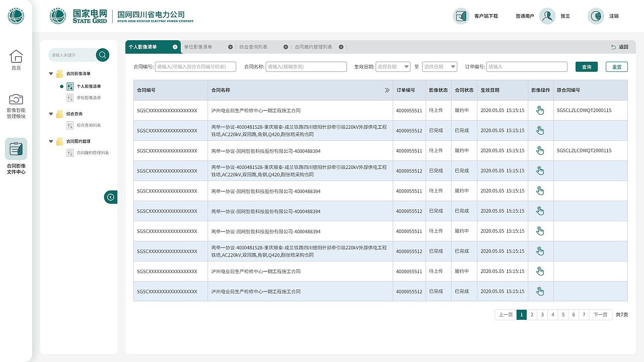Go to page 7 in pagination
The image size is (644, 362).
pyautogui.click(x=584, y=315)
